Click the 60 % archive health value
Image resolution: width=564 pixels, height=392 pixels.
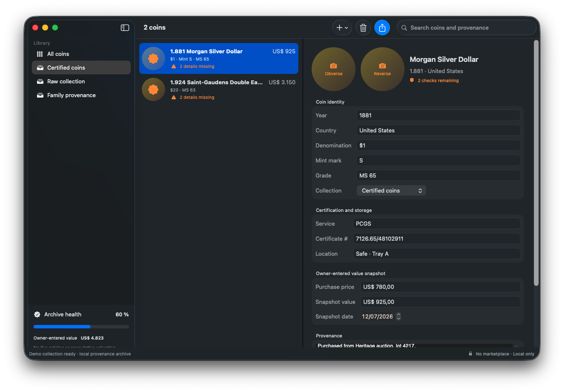pyautogui.click(x=122, y=314)
